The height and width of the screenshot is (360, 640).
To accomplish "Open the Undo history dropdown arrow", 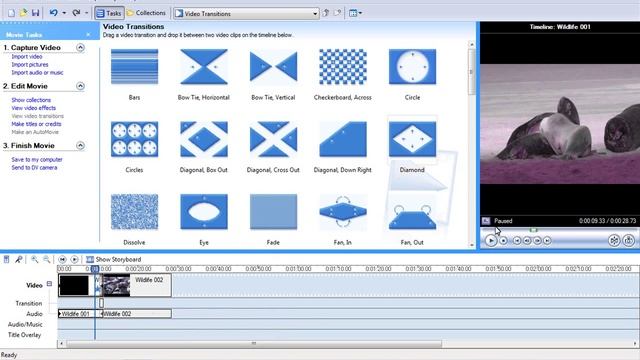I will click(x=64, y=13).
